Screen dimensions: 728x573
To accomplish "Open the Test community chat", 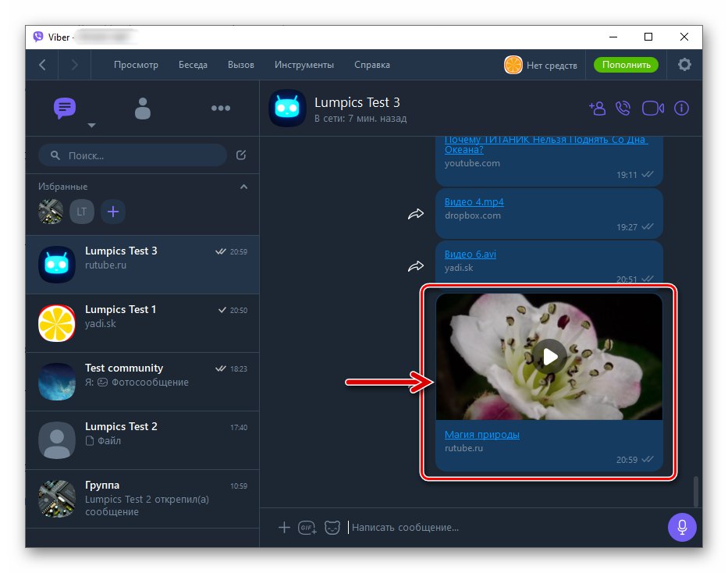I will coord(143,382).
